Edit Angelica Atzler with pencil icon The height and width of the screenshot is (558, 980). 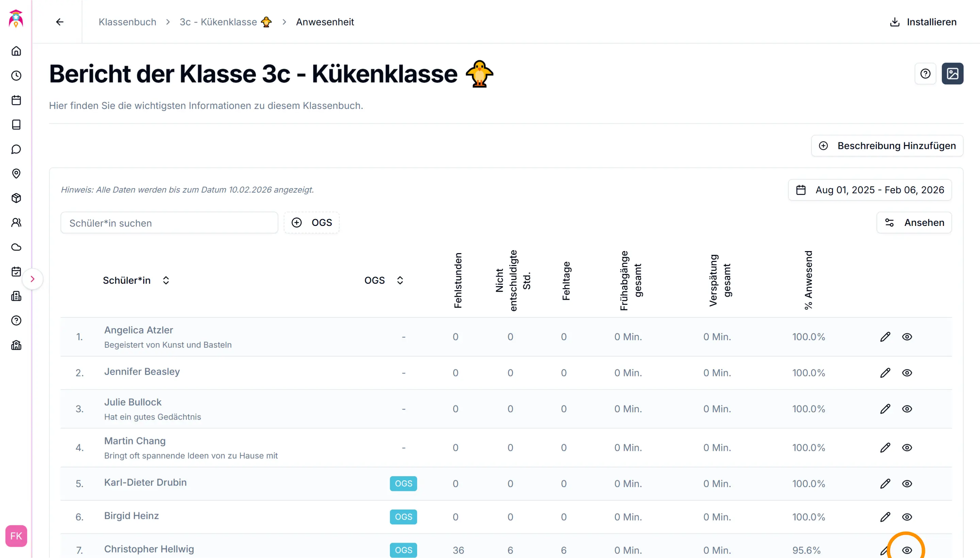tap(885, 337)
